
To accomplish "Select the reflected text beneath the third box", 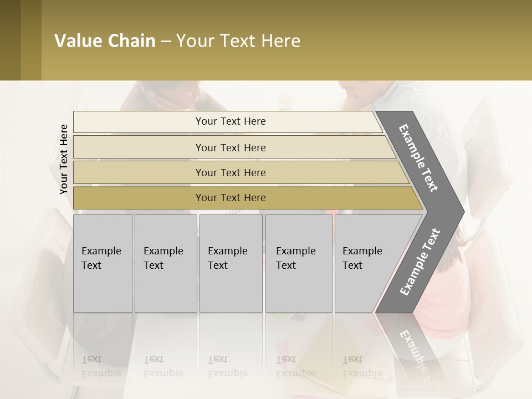I will [x=228, y=366].
